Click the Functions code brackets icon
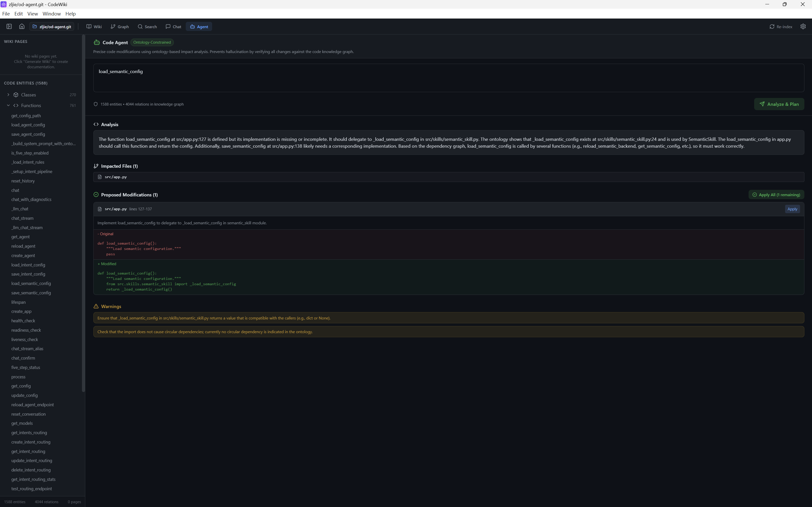812x507 pixels. tap(16, 105)
